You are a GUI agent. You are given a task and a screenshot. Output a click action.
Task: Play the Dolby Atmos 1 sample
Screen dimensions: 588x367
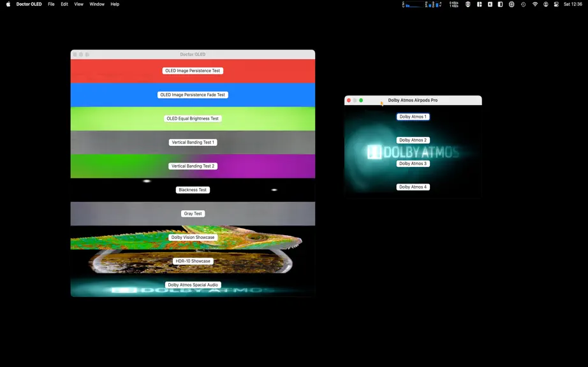tap(413, 117)
